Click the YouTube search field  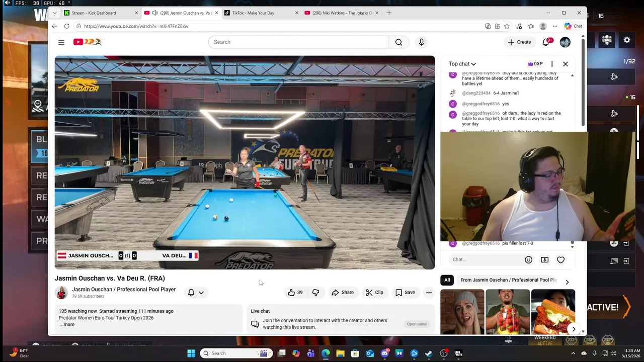click(x=298, y=42)
